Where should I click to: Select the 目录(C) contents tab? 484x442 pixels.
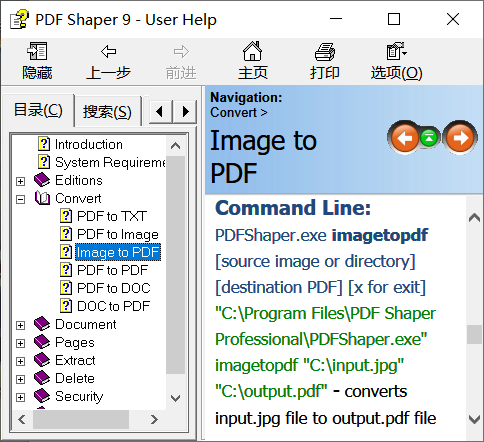pyautogui.click(x=38, y=110)
